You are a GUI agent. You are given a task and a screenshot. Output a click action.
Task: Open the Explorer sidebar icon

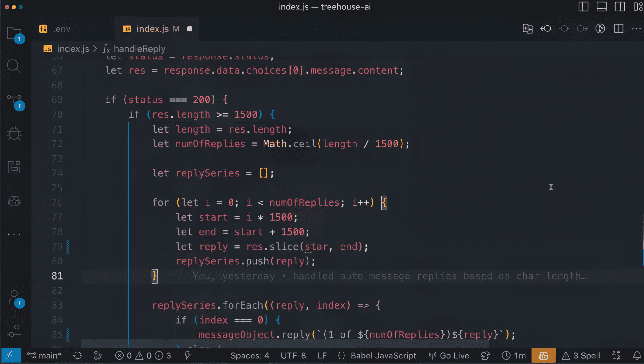point(14,33)
